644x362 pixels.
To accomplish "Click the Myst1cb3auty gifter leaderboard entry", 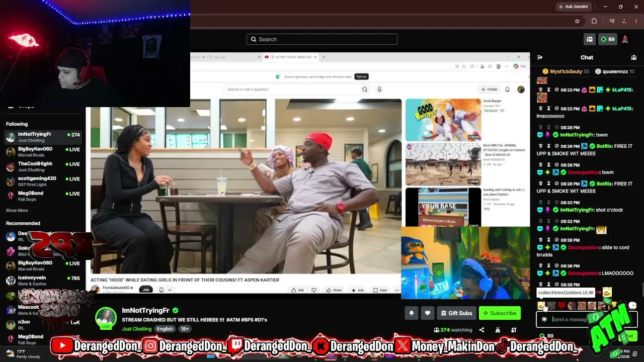I will (x=566, y=71).
